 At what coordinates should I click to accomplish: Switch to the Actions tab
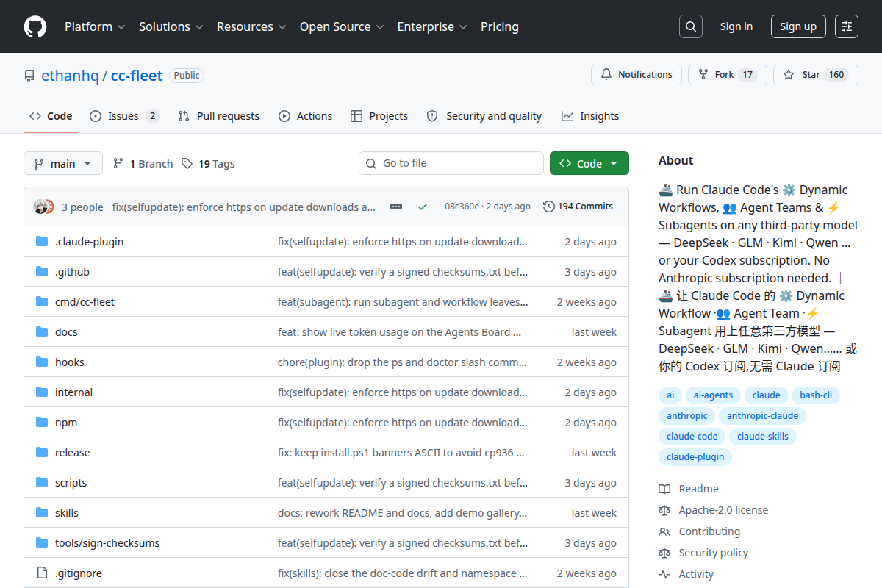pos(306,116)
